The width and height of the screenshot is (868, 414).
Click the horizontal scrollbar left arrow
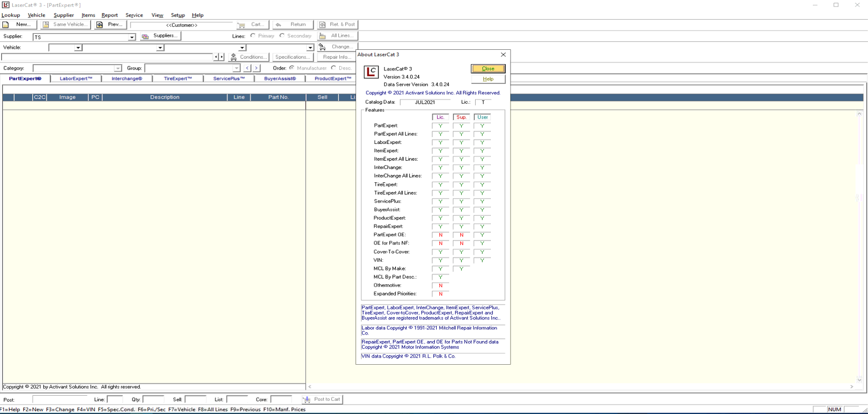310,387
